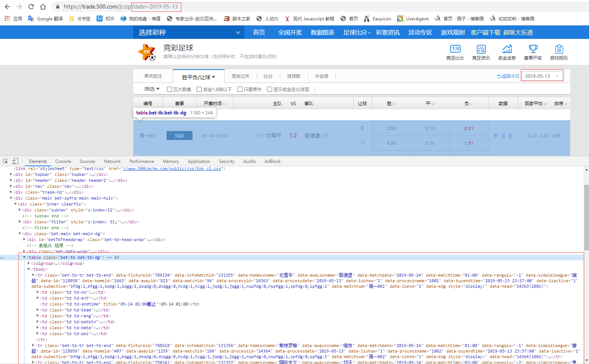Open the DevTools Application tab

coord(199,161)
